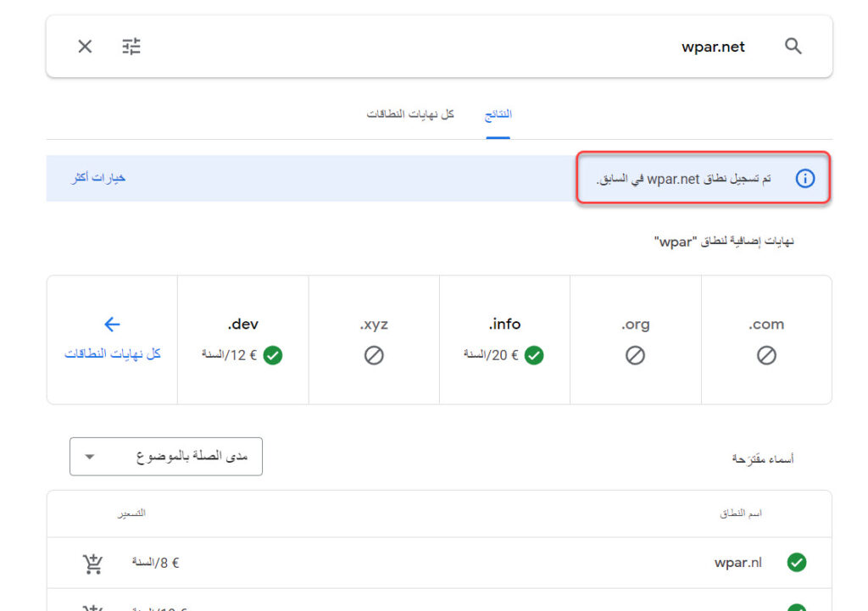Select the wpar.nl suggested domain

pos(738,563)
